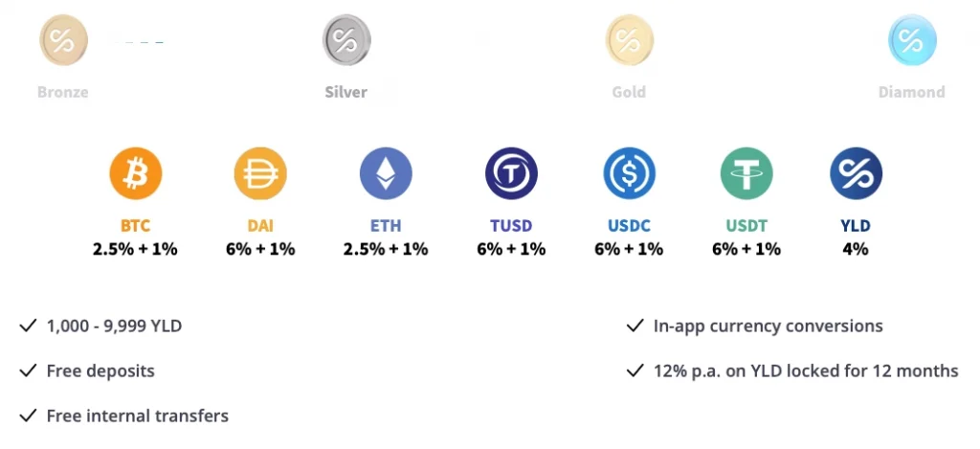Select the Bronze tier label
980x449 pixels.
[x=63, y=93]
